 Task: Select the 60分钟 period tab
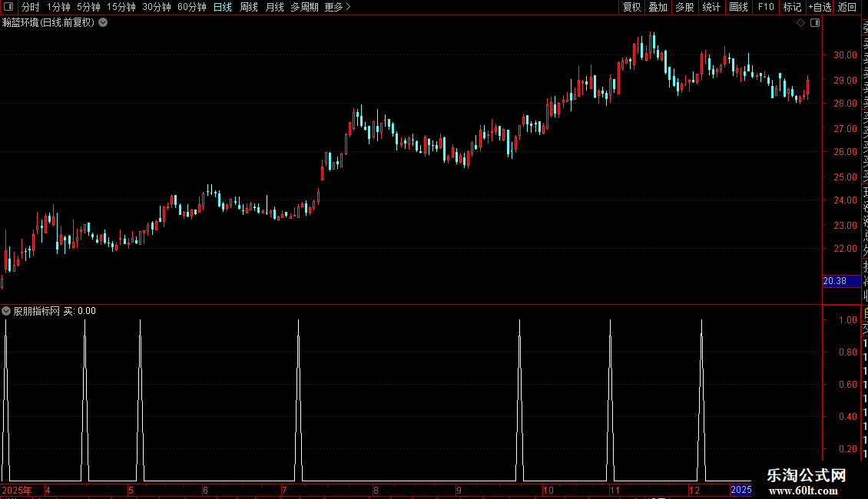(192, 7)
